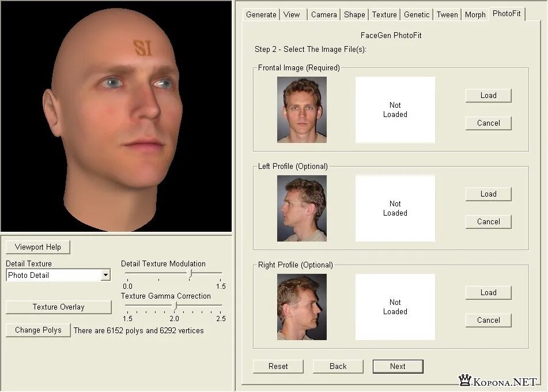
Task: Cancel the Left Profile selection
Action: [488, 222]
